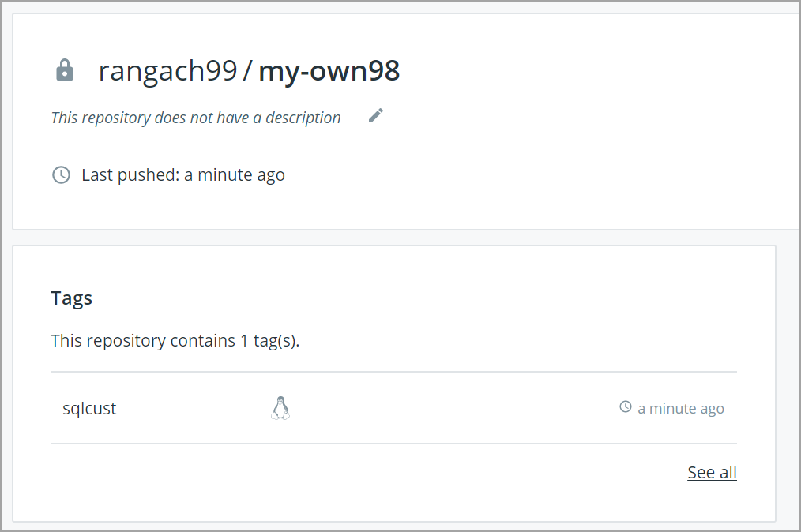Image resolution: width=801 pixels, height=532 pixels.
Task: Open the rangach99 namespace link
Action: (167, 71)
